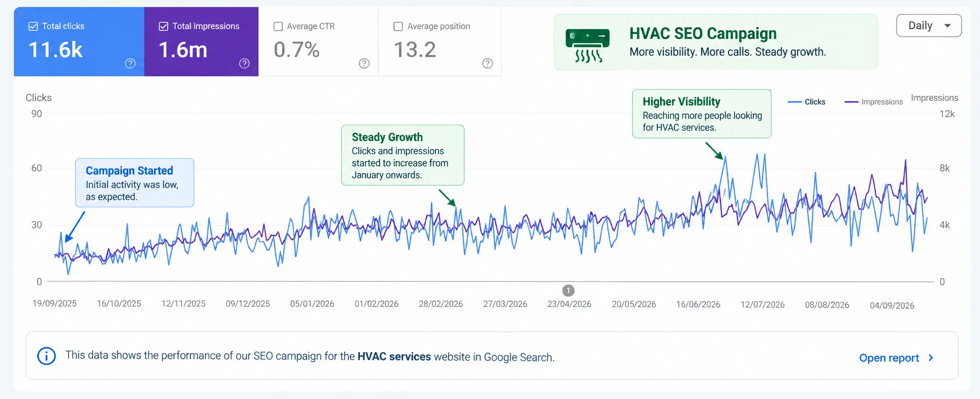Image resolution: width=980 pixels, height=399 pixels.
Task: Click the Clicks legend entry
Action: pos(807,102)
